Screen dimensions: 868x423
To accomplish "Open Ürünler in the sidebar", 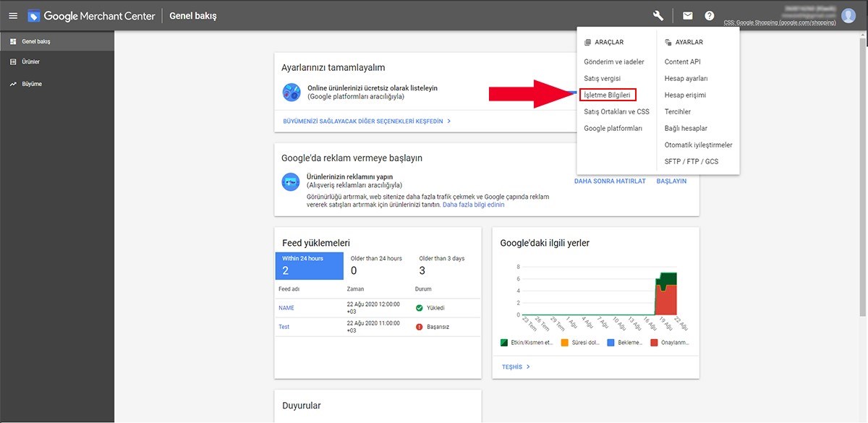I will pos(57,62).
